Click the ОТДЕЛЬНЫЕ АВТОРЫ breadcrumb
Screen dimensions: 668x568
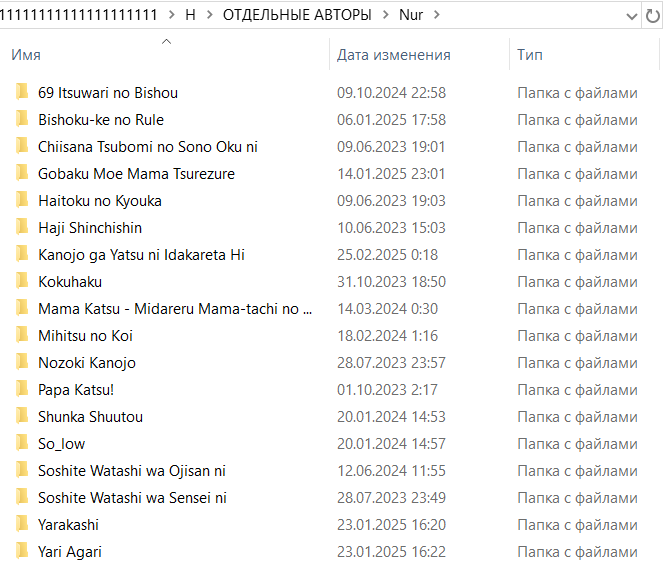click(x=297, y=15)
